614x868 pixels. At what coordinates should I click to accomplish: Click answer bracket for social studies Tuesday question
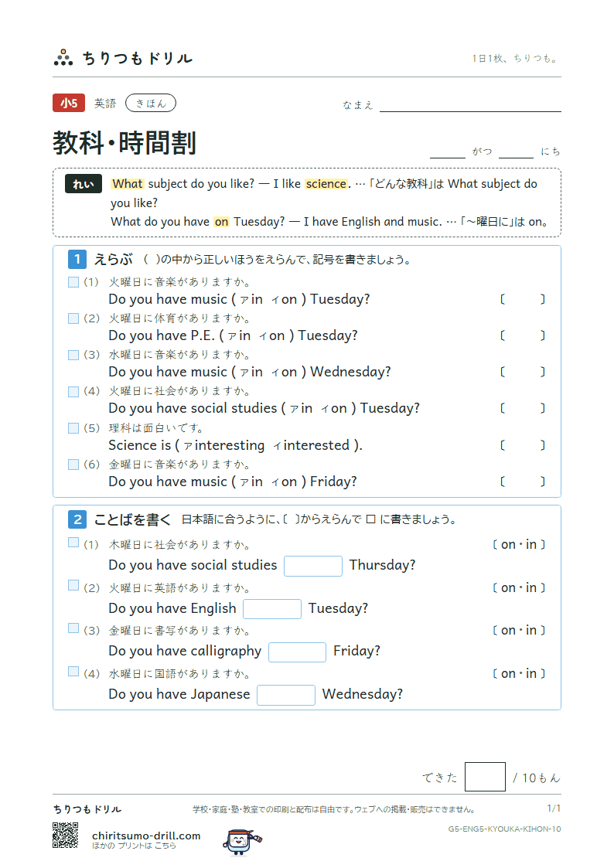point(523,409)
